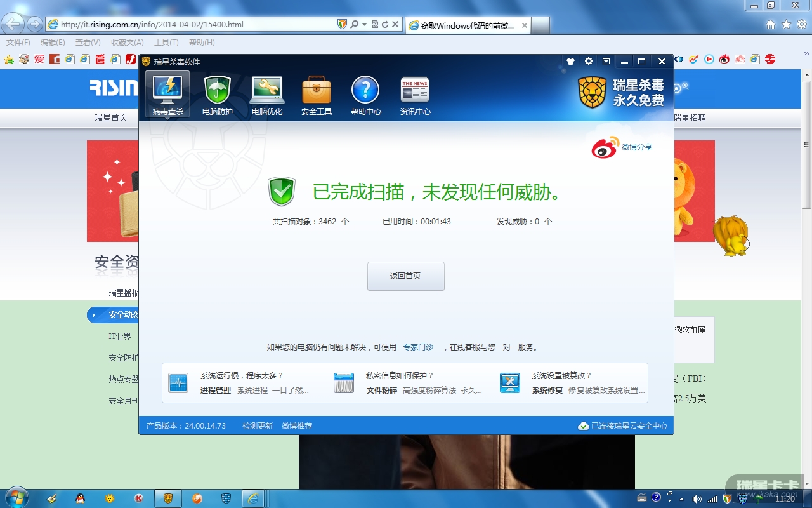Image resolution: width=812 pixels, height=508 pixels.
Task: Click the system clock showing 11:20
Action: click(785, 498)
